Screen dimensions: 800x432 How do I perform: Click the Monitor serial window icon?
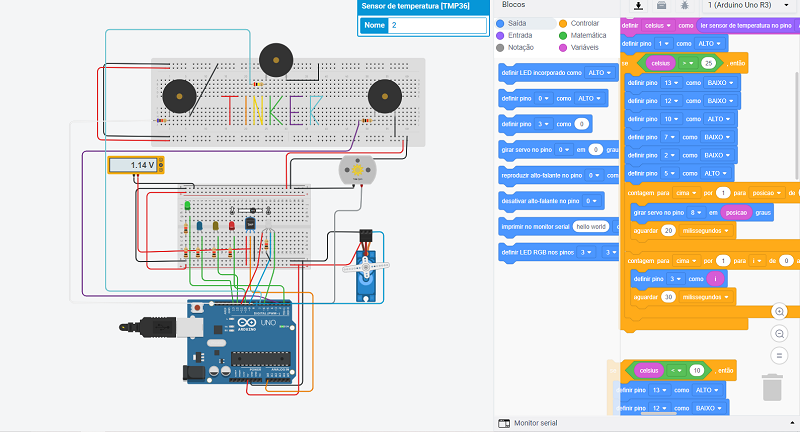(x=504, y=423)
